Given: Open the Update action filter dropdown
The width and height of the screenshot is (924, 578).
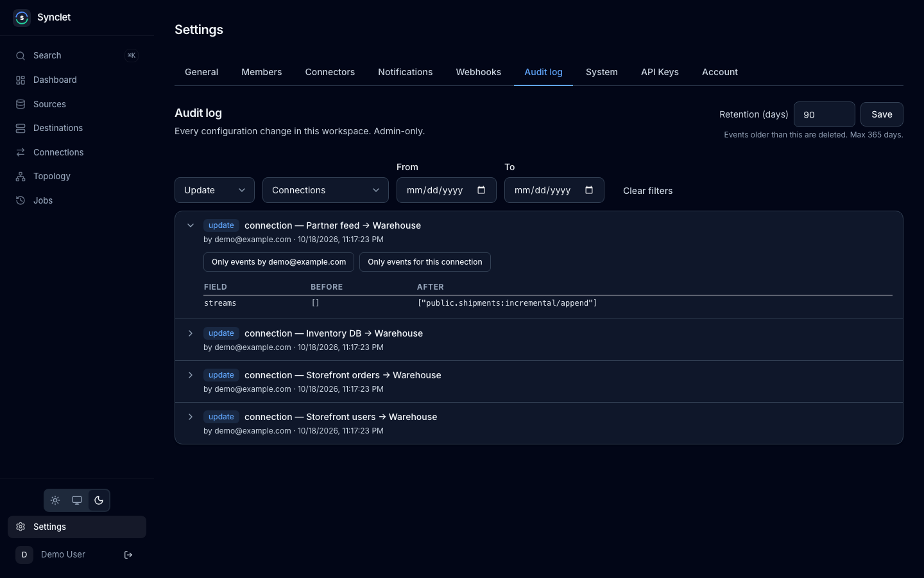Looking at the screenshot, I should [x=214, y=190].
